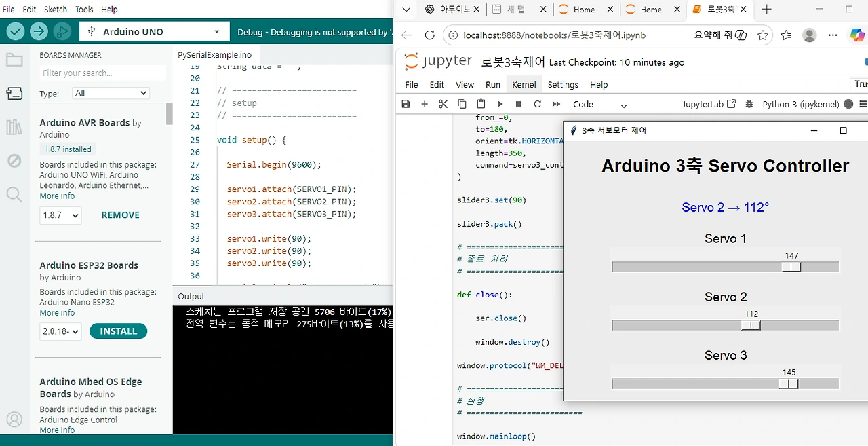Open the Jupyter cell type Code dropdown

click(x=600, y=104)
